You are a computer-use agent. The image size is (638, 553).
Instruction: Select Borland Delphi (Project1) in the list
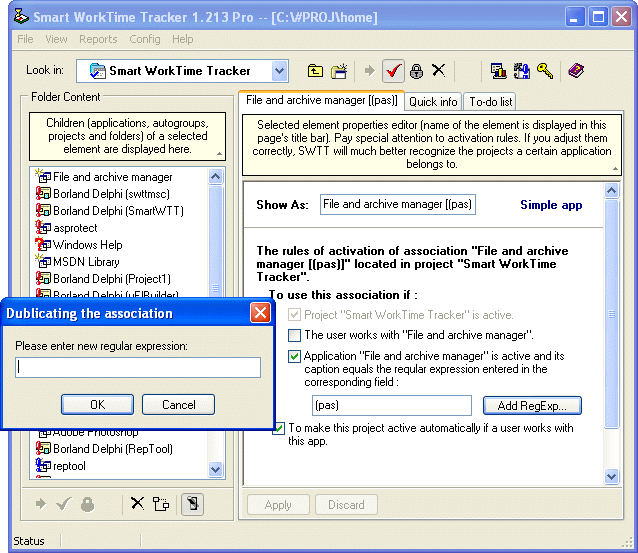(111, 279)
